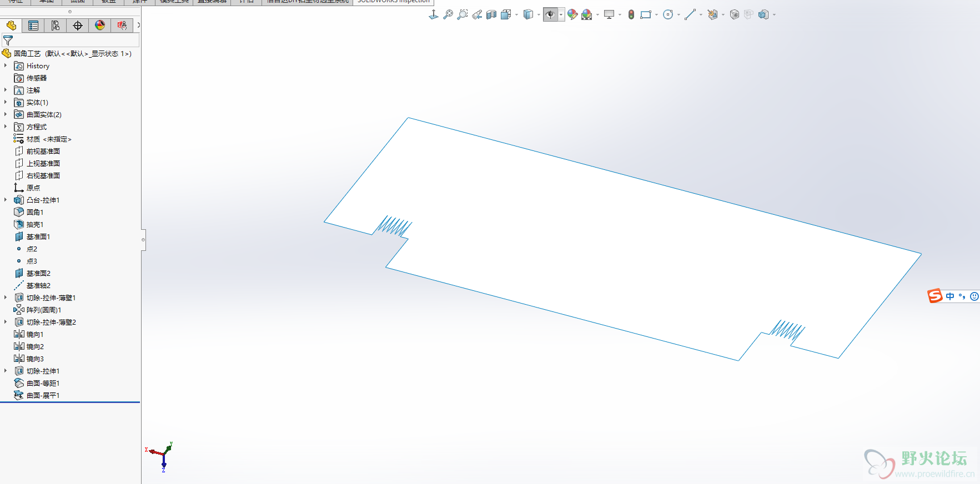
Task: Open the rectangle tool dropdown arrow
Action: 656,15
